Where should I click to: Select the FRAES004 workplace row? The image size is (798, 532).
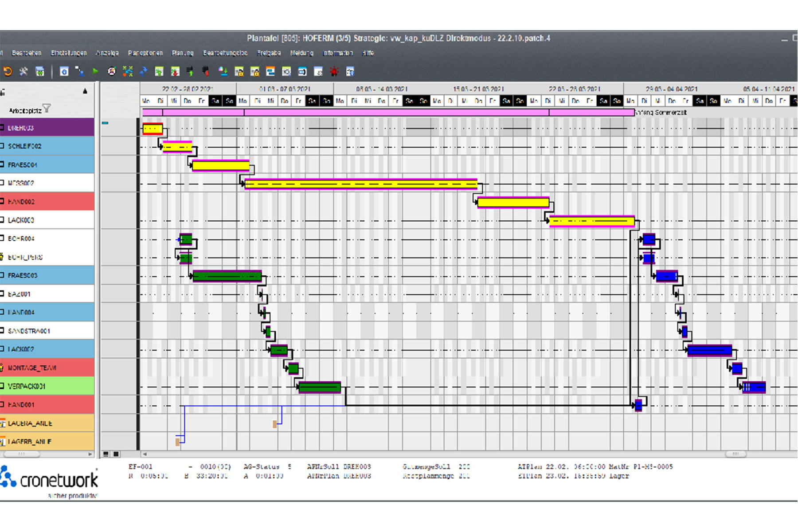coord(47,164)
